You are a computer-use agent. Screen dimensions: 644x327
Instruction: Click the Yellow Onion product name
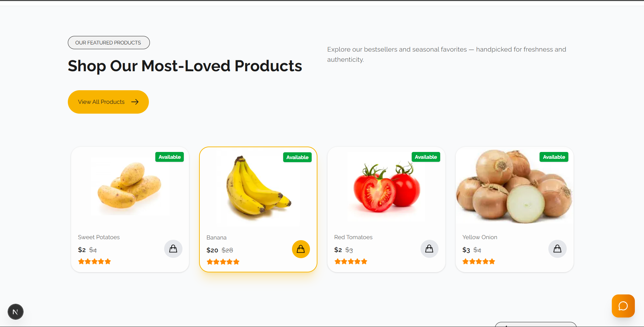tap(480, 237)
